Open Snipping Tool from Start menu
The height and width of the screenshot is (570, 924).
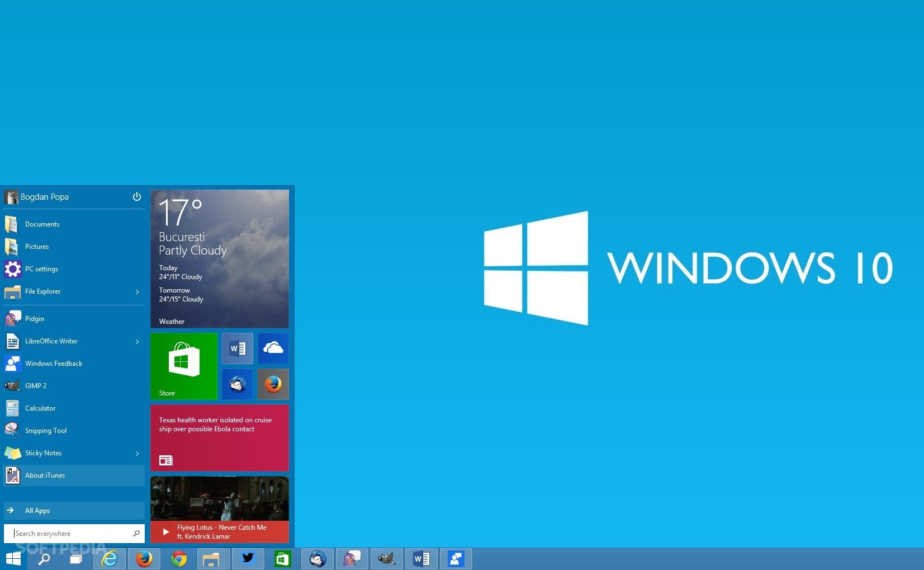pos(74,431)
